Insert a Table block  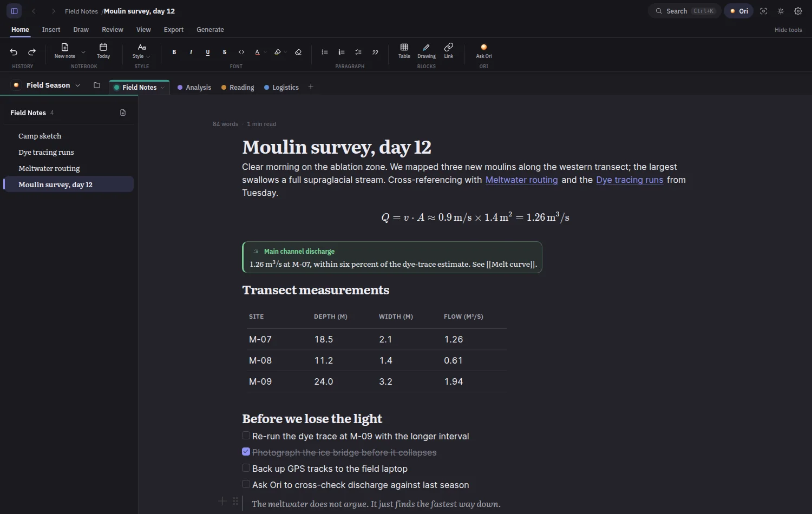(404, 51)
